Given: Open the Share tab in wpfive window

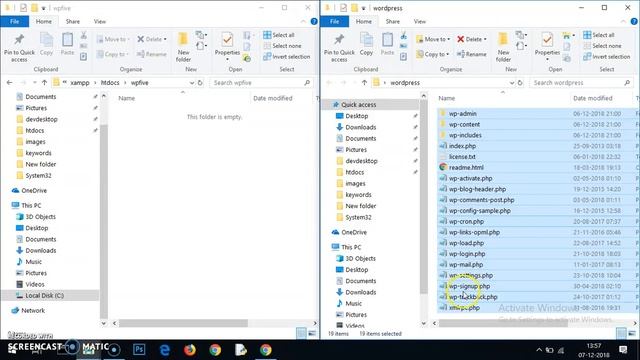Looking at the screenshot, I should 73,22.
